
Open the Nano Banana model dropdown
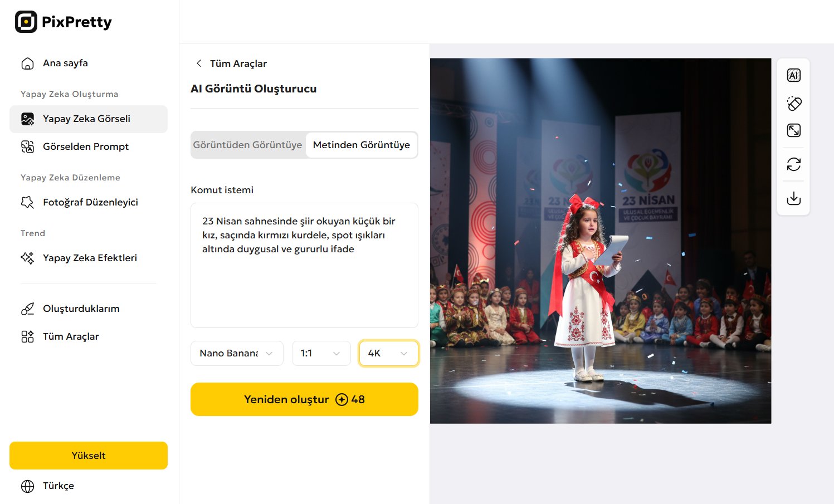(x=237, y=354)
